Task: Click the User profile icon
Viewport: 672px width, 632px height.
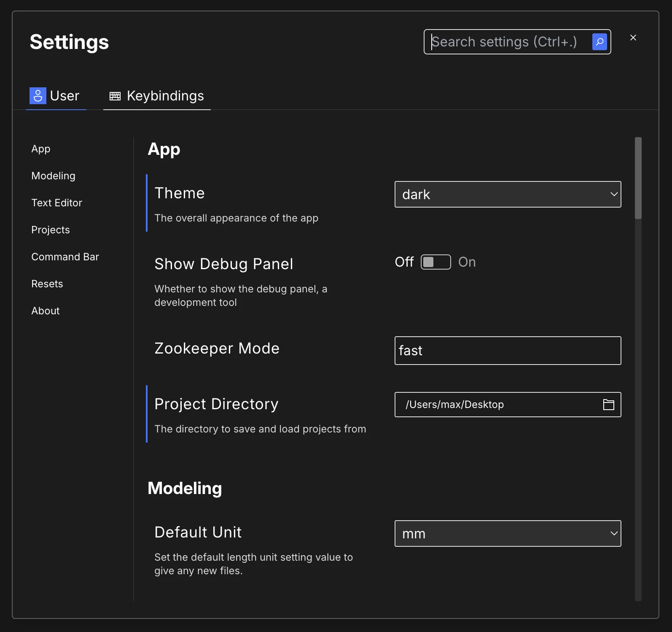Action: pyautogui.click(x=38, y=96)
